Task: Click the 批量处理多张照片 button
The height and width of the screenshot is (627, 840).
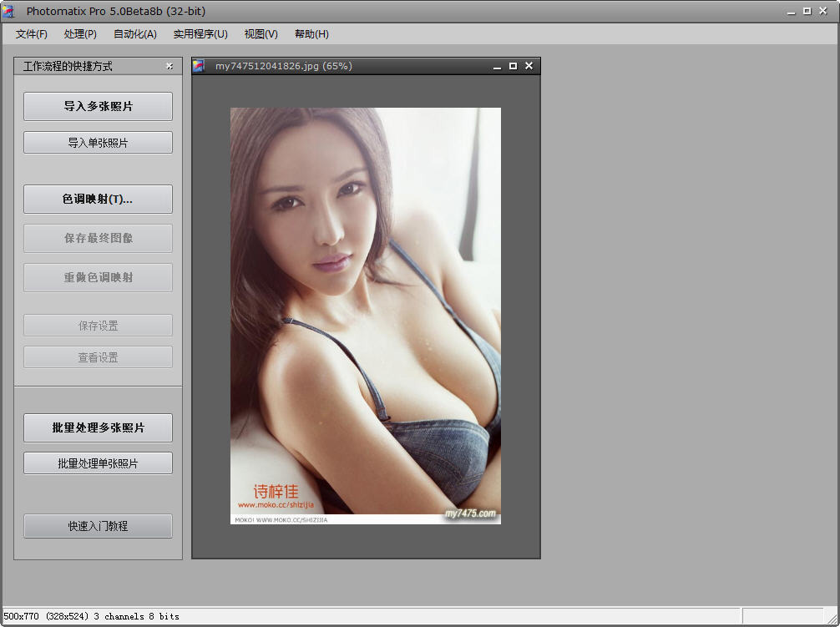Action: pyautogui.click(x=98, y=427)
